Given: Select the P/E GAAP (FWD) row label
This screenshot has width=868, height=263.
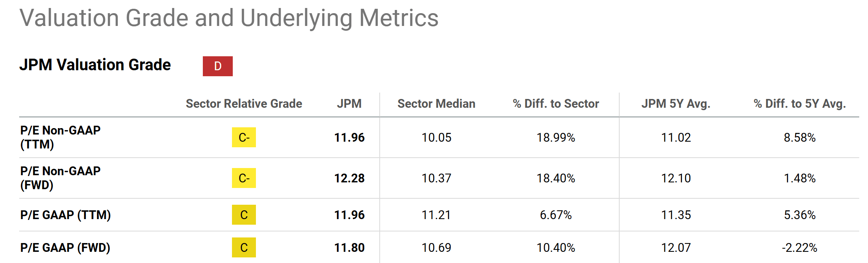Looking at the screenshot, I should 65,247.
